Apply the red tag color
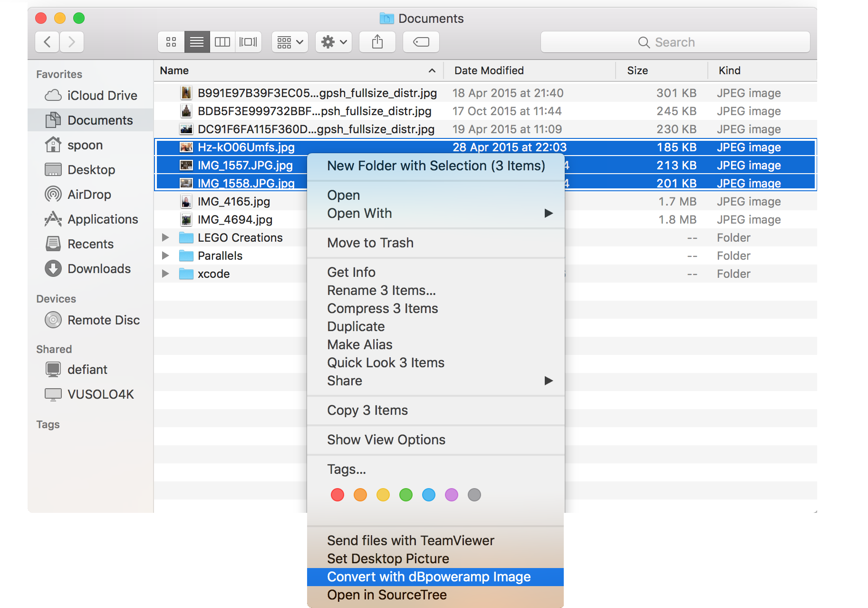Screen dimensions: 868x608 338,495
